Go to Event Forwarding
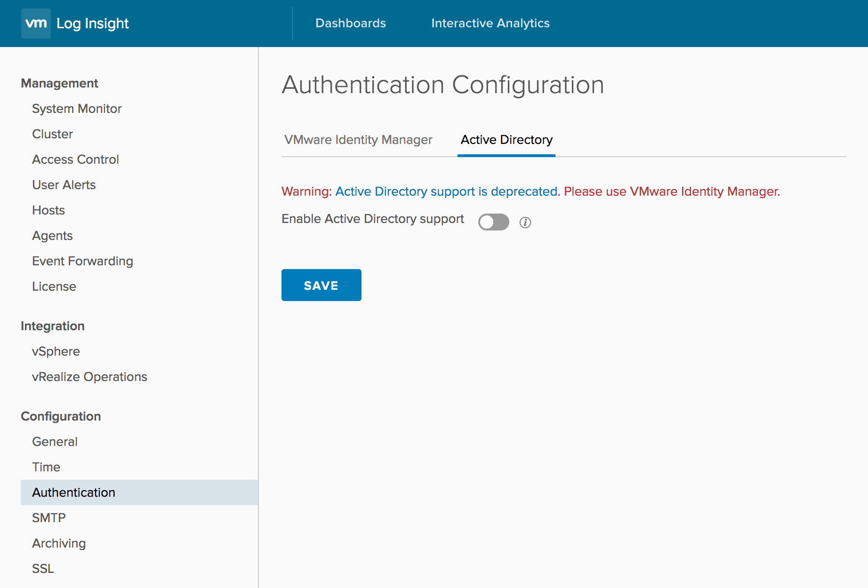 (x=82, y=261)
